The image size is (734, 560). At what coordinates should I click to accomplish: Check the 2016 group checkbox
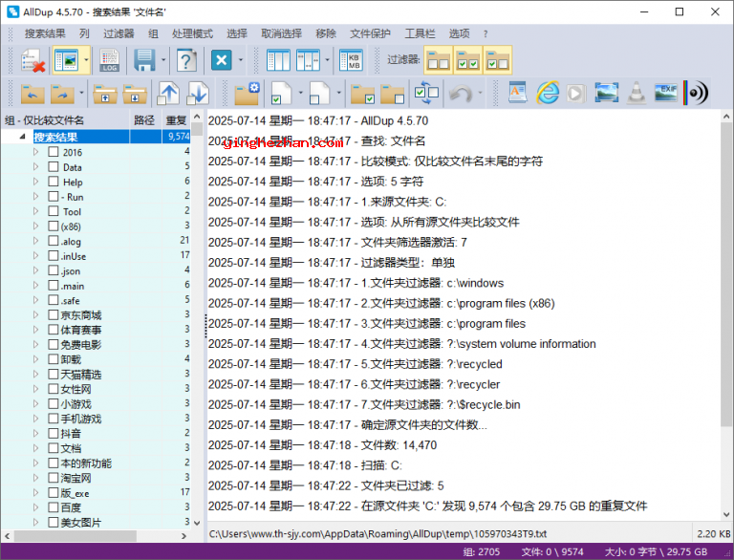click(x=54, y=152)
